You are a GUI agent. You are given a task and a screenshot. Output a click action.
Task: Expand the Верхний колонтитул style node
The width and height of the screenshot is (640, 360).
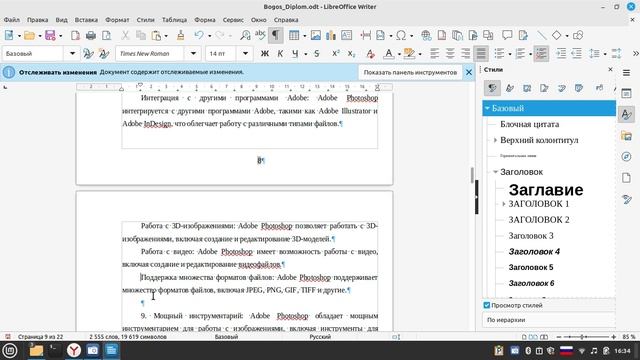point(495,140)
